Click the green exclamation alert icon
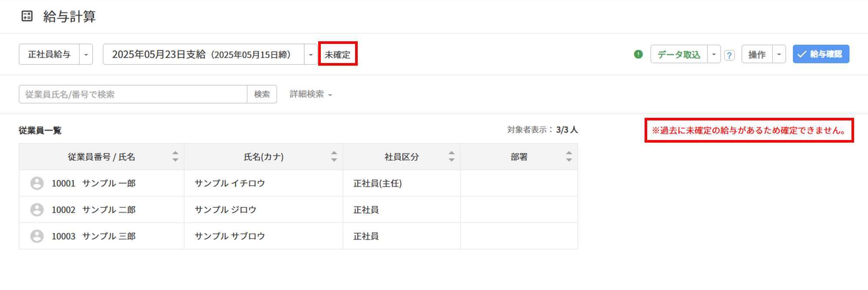Image resolution: width=868 pixels, height=290 pixels. click(x=638, y=54)
